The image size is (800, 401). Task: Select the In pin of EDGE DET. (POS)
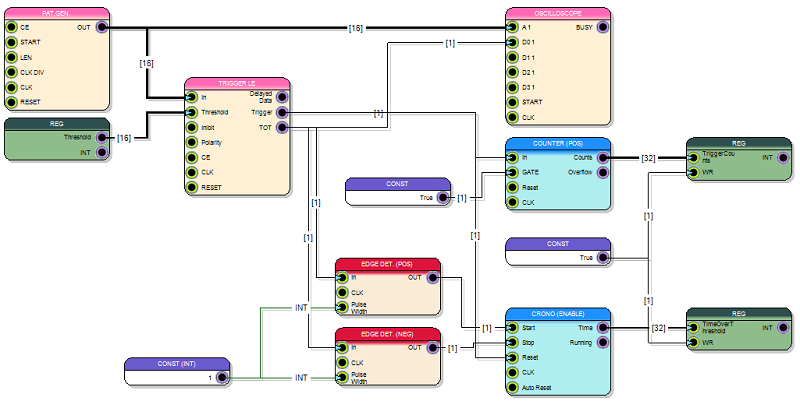click(342, 278)
